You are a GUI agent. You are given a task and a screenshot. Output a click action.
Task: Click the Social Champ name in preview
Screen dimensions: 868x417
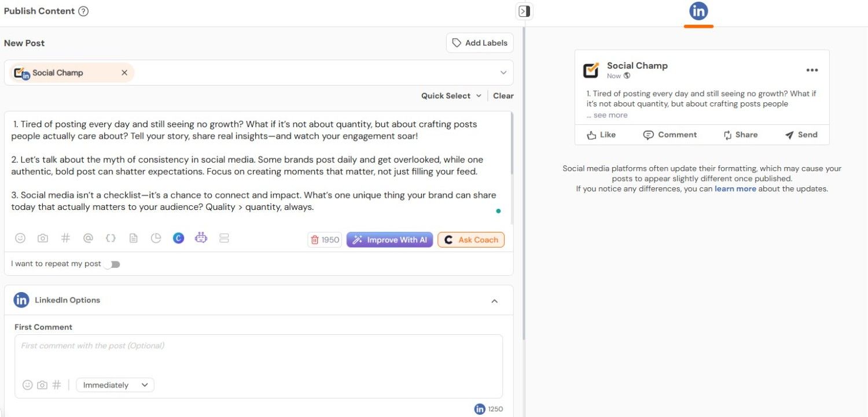click(637, 65)
